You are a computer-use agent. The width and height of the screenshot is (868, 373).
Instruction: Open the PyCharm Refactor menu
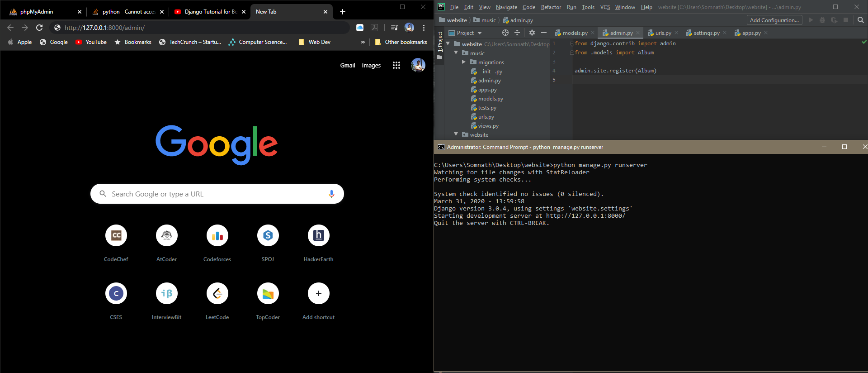[551, 7]
